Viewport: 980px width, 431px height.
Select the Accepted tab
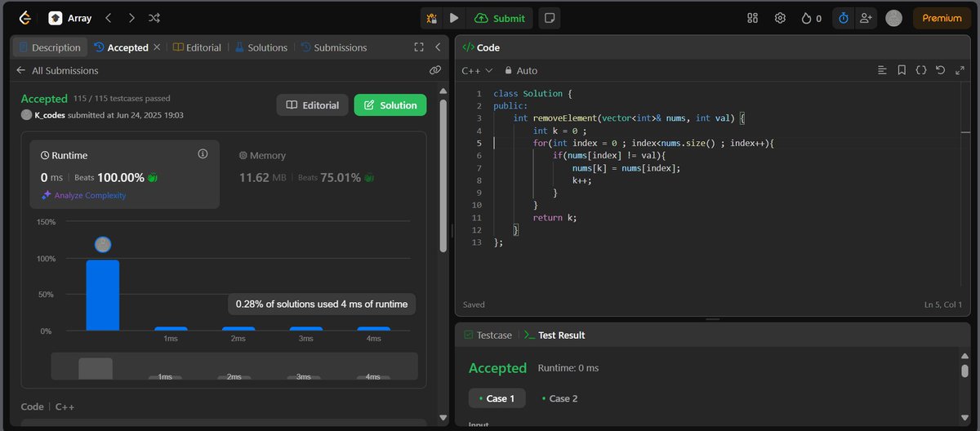pyautogui.click(x=121, y=47)
